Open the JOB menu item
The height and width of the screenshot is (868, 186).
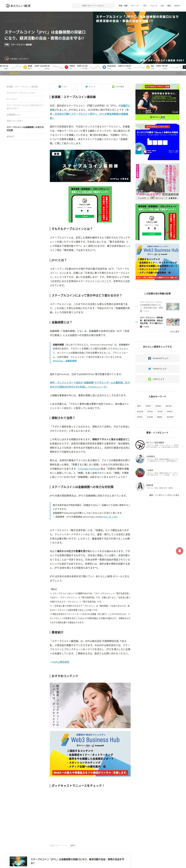[162, 6]
